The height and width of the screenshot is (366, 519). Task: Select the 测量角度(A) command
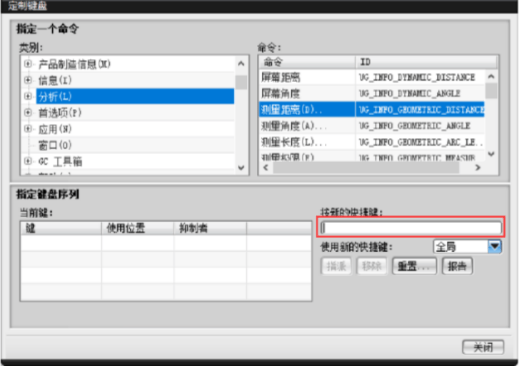372,126
